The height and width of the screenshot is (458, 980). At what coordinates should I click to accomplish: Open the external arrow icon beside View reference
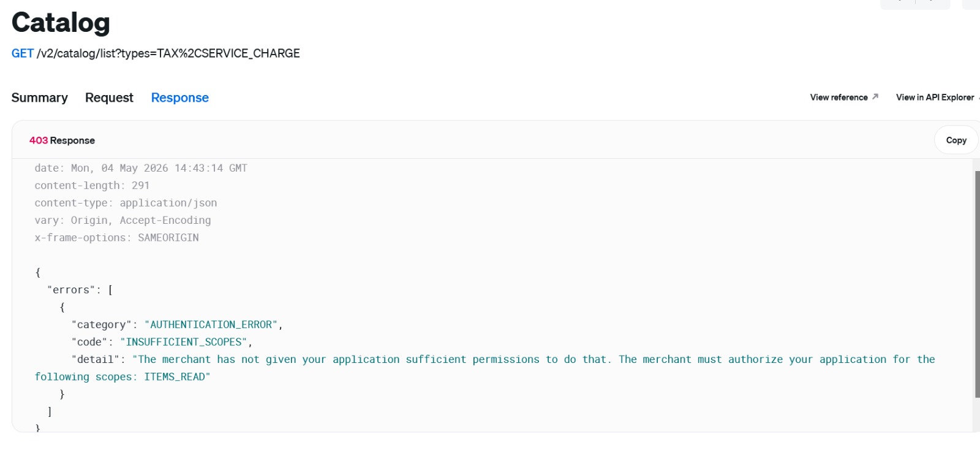(875, 97)
